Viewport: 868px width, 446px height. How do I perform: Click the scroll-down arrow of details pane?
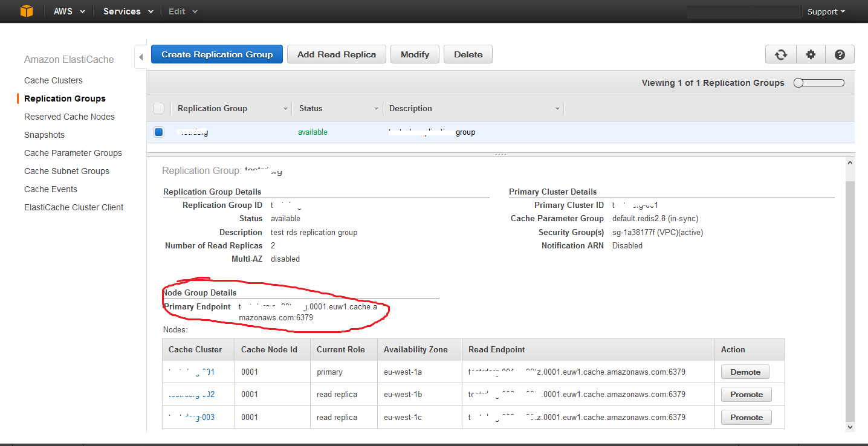coord(850,427)
